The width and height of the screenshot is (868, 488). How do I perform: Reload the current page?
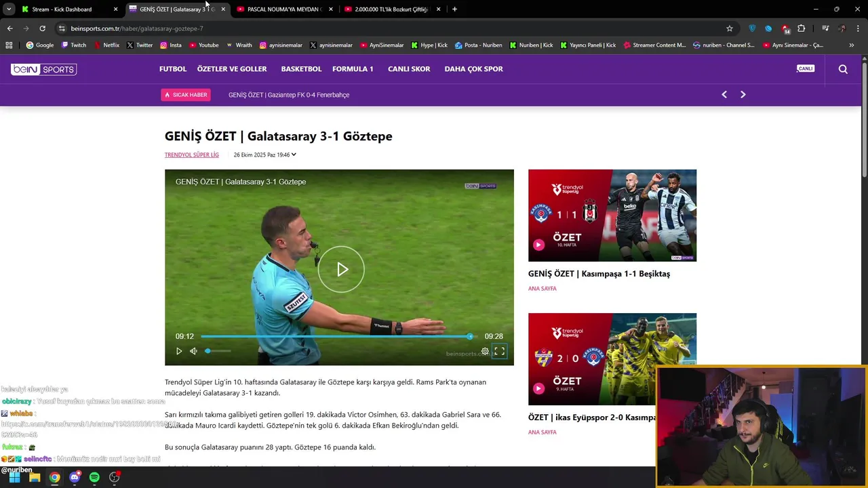click(x=42, y=28)
